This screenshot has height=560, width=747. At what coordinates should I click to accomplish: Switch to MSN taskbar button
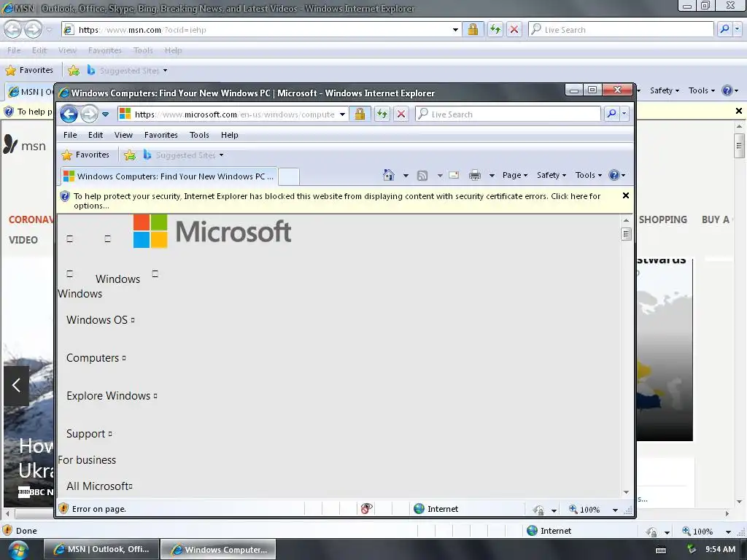pyautogui.click(x=101, y=550)
